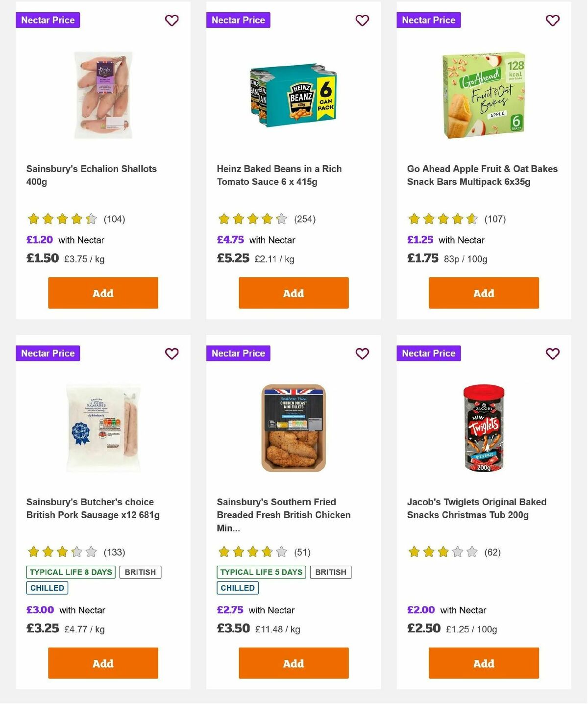The image size is (588, 704).
Task: Open the Go Ahead Snack Bars product title
Action: click(x=482, y=175)
